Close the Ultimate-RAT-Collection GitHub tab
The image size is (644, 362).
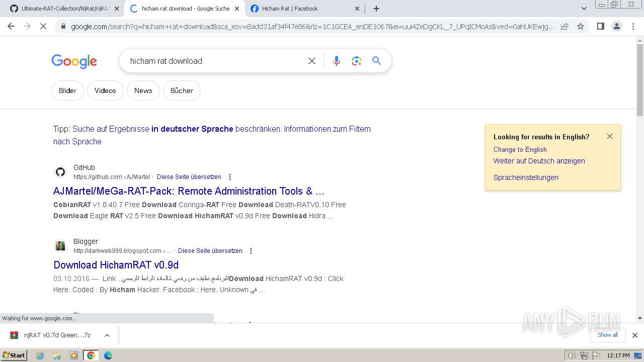coord(117,9)
